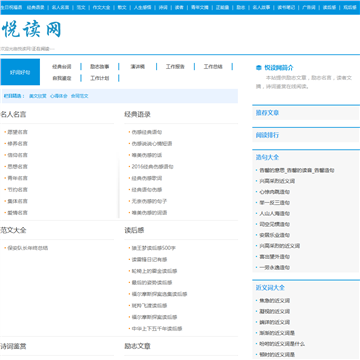The image size is (360, 360).
Task: Open the 读雷锋日记有感 article
Action: click(149, 259)
